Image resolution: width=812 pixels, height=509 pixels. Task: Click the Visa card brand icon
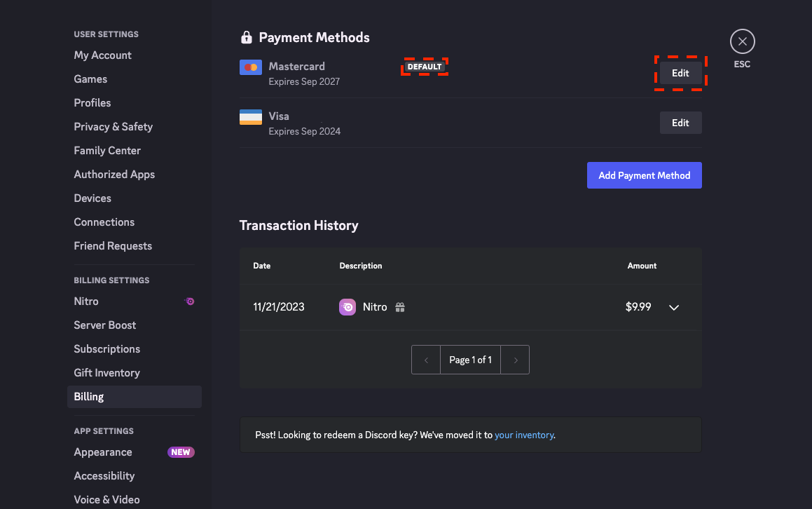pyautogui.click(x=250, y=117)
